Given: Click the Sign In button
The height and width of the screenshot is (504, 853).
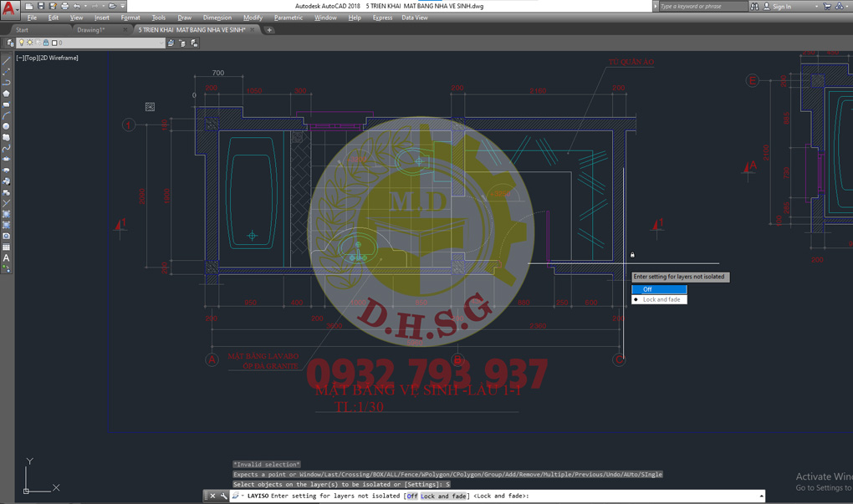Looking at the screenshot, I should (778, 7).
